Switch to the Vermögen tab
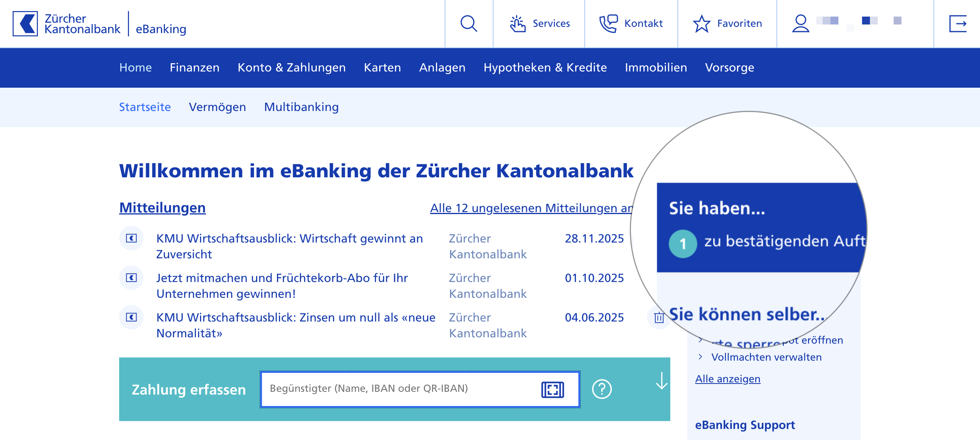Image resolution: width=980 pixels, height=440 pixels. 218,107
